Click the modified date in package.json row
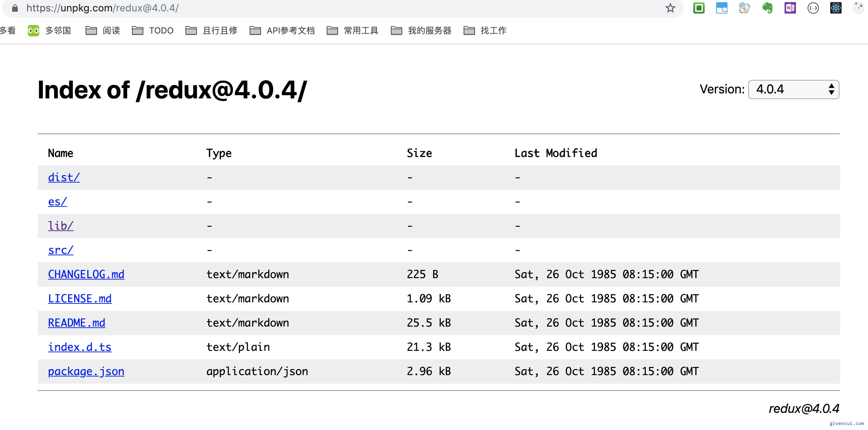868x430 pixels. [607, 371]
